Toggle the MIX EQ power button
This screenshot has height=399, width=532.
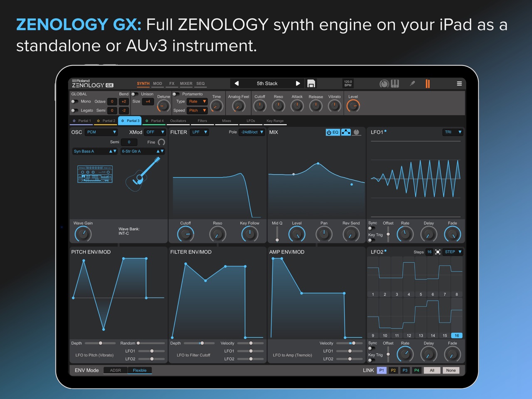point(332,132)
